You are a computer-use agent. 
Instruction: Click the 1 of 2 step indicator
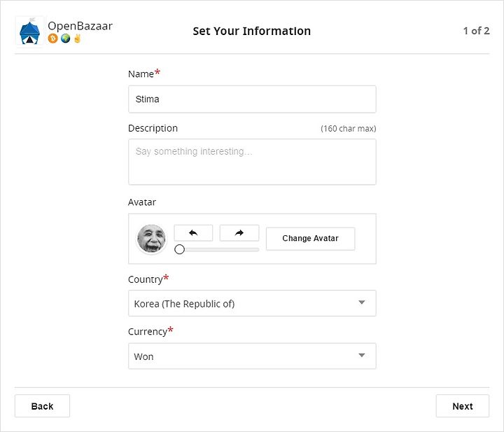(476, 31)
